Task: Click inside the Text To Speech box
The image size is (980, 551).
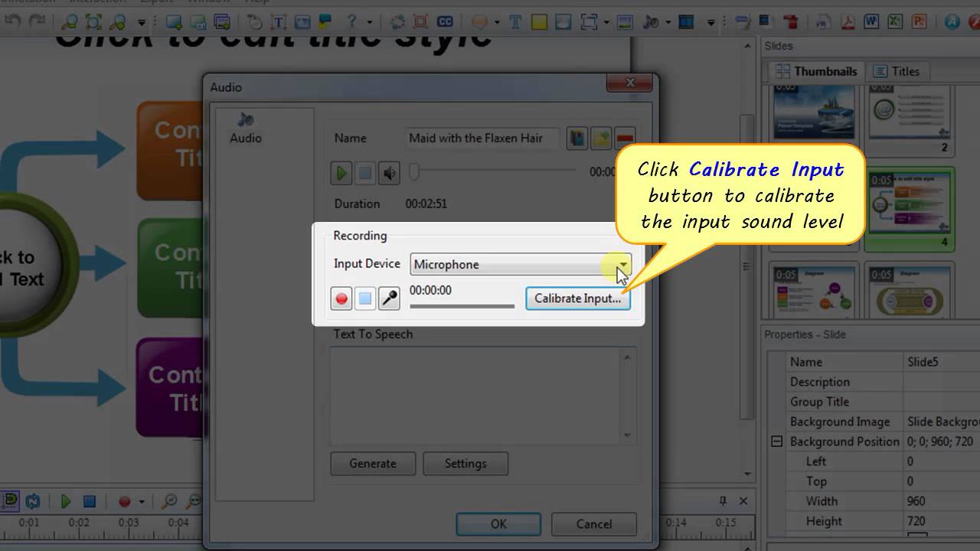Action: 475,394
